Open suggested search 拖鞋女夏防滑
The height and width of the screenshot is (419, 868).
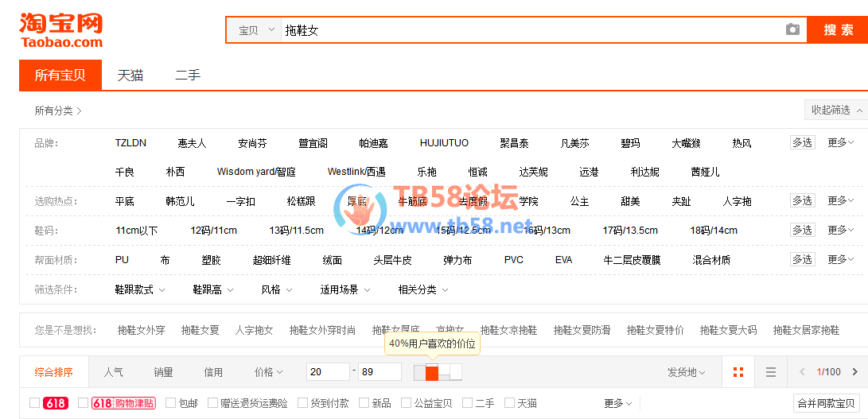pos(582,331)
